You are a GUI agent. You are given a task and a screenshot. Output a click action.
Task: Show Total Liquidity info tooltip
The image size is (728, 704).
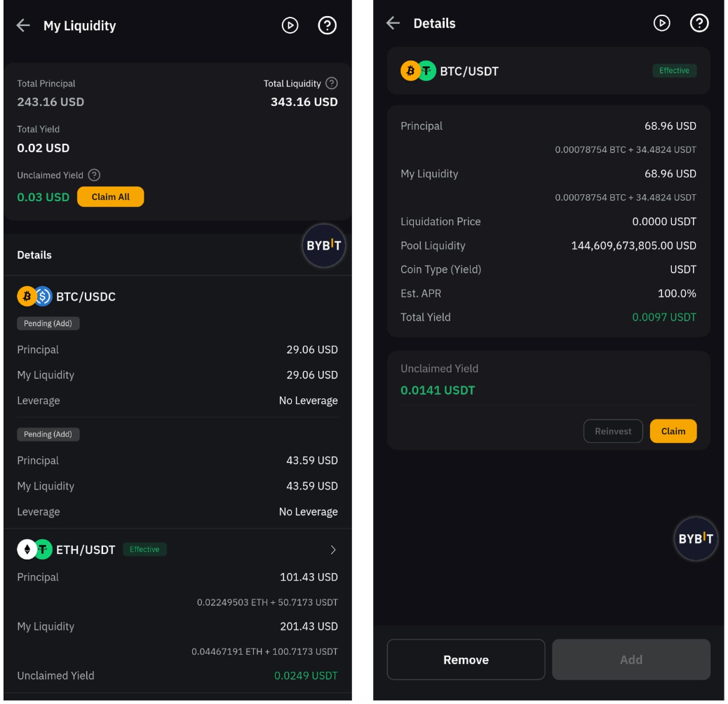(332, 83)
